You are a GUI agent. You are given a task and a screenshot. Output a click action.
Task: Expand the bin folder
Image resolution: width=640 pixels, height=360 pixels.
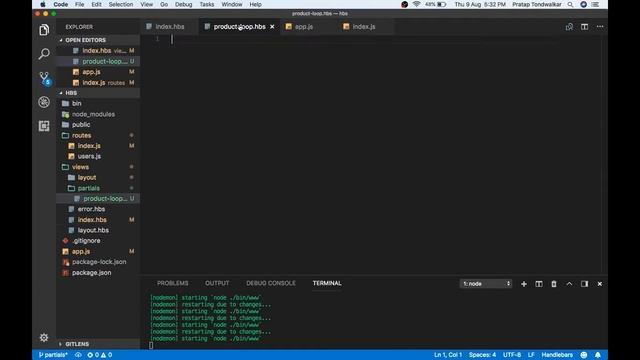click(x=98, y=103)
